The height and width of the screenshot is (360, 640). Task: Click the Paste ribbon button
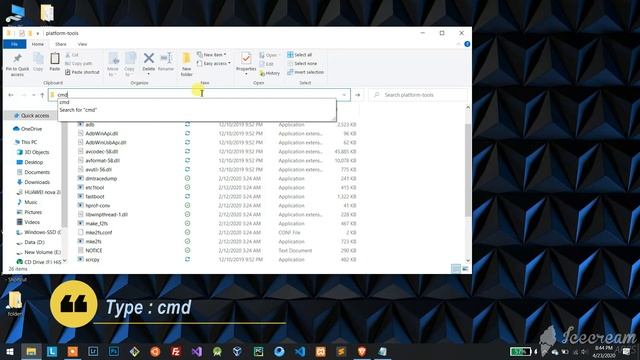click(55, 62)
